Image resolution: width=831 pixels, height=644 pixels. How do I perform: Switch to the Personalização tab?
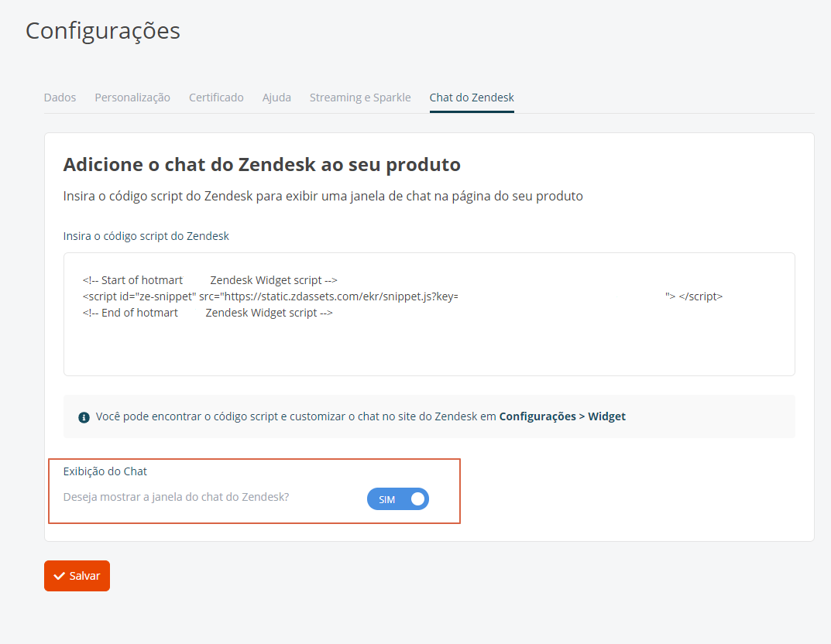132,98
